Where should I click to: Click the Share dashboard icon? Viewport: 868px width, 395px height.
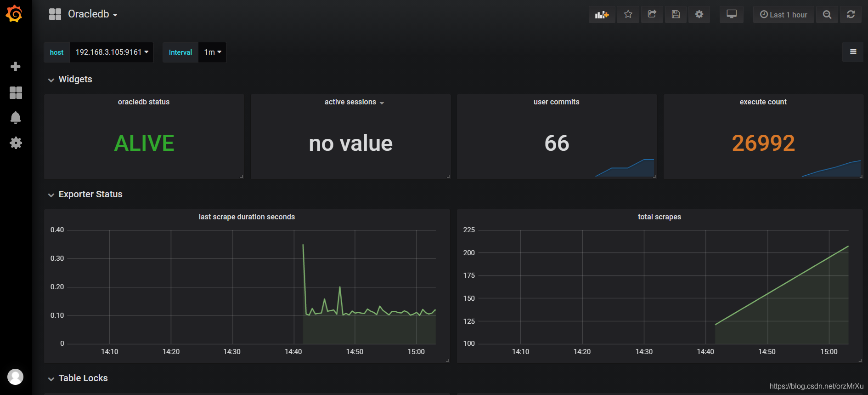pyautogui.click(x=652, y=15)
